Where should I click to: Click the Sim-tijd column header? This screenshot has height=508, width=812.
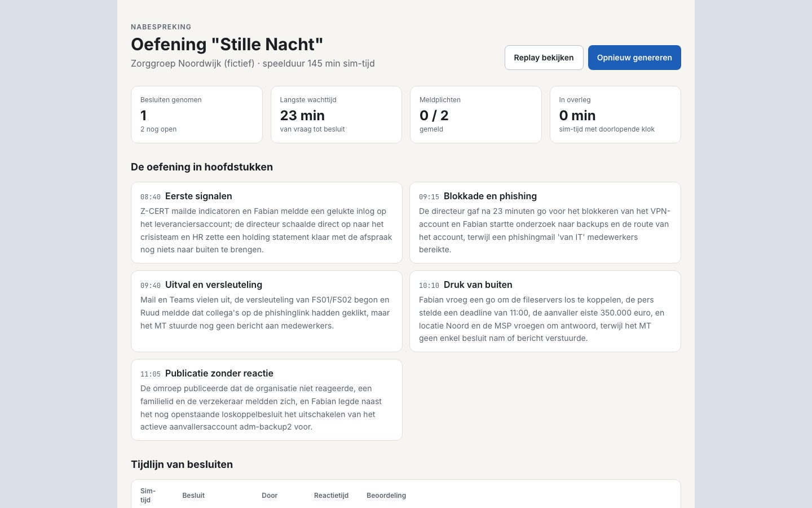148,496
